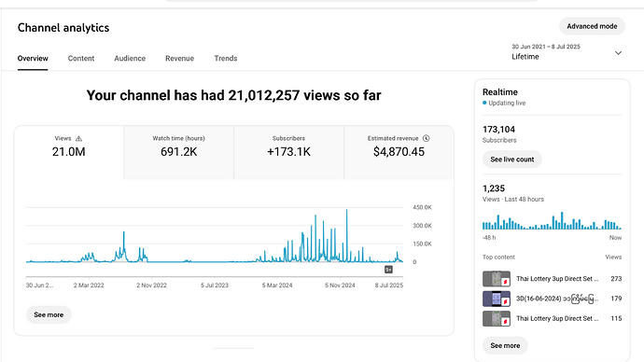Image resolution: width=644 pixels, height=362 pixels.
Task: Select the Estimated revenue card
Action: coord(399,153)
